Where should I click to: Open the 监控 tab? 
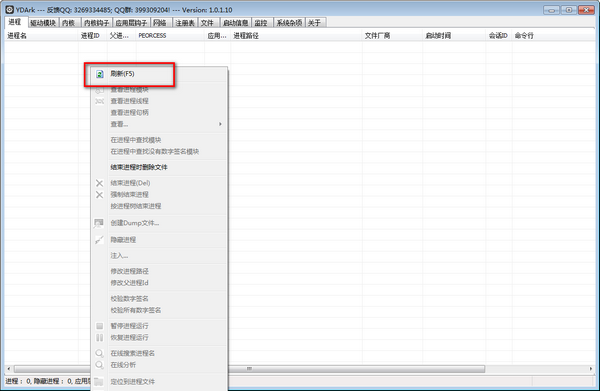[261, 23]
